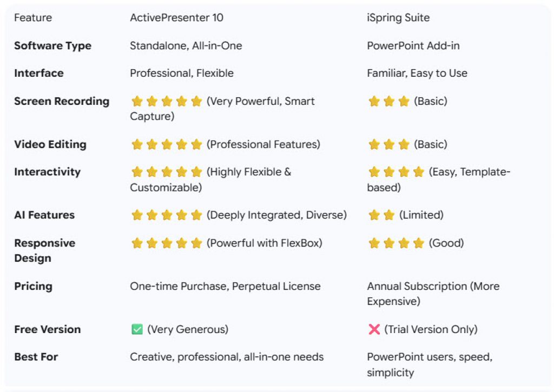This screenshot has width=554, height=392.
Task: Click the red X beside Trial Version Only
Action: tap(374, 329)
